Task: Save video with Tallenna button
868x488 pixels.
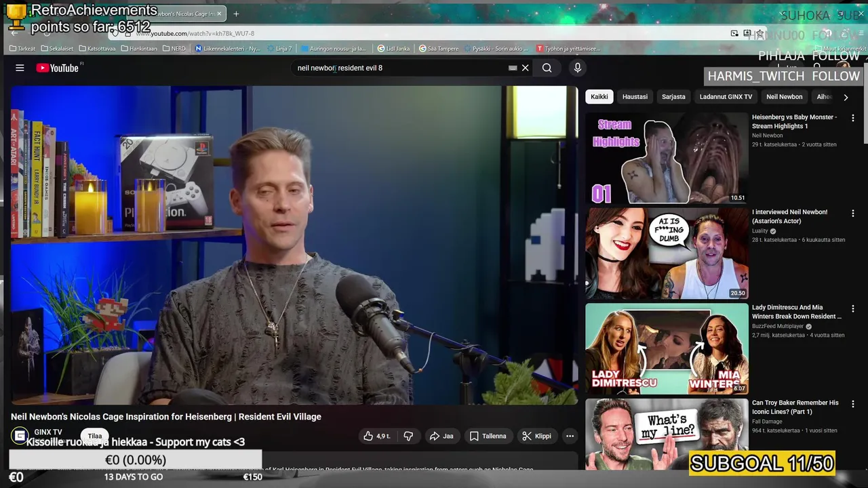Action: pos(488,436)
